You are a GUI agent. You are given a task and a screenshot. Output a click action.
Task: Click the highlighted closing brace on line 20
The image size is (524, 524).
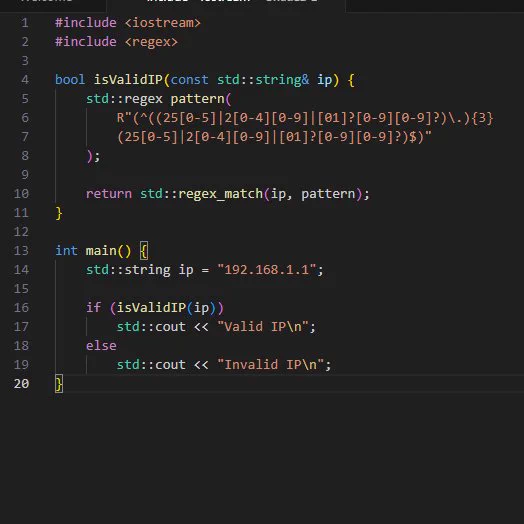tap(59, 384)
